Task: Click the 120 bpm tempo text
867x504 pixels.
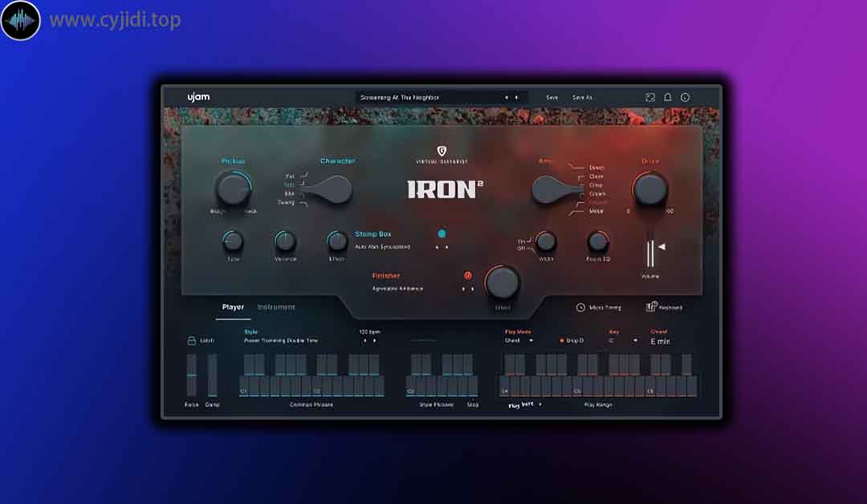Action: (x=369, y=332)
